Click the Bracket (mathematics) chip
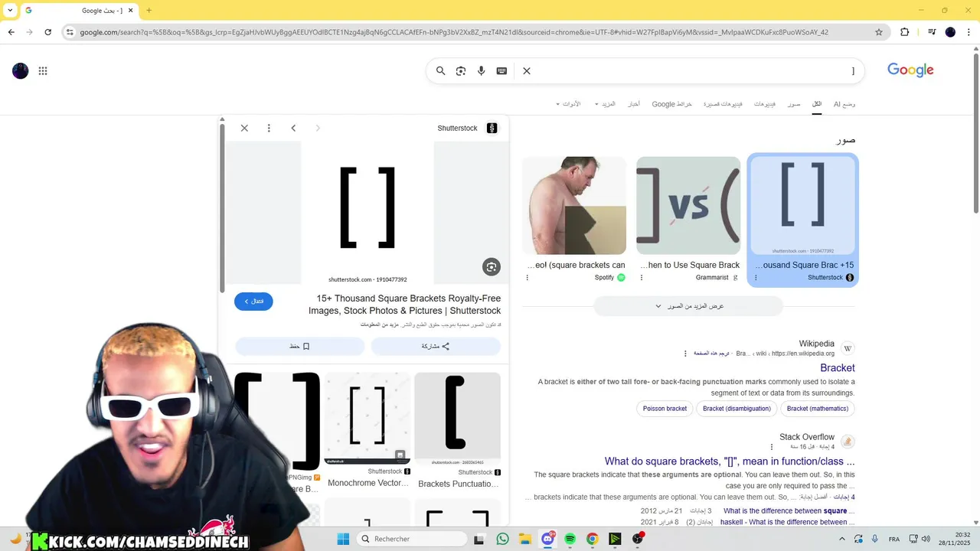This screenshot has height=551, width=980. [x=818, y=409]
